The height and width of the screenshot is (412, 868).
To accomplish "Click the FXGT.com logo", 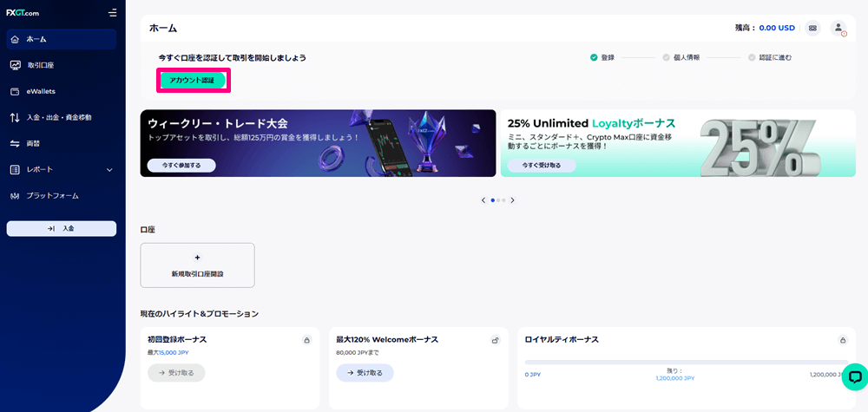I will point(23,13).
